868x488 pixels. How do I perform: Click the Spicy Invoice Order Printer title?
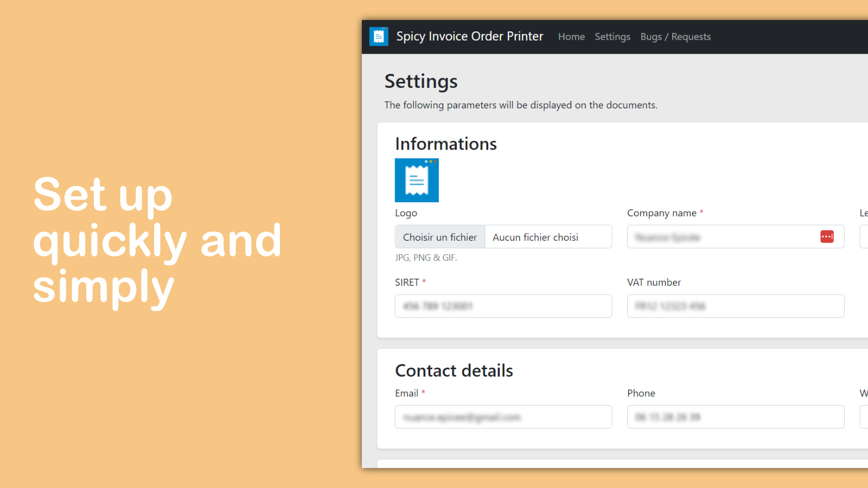click(469, 36)
